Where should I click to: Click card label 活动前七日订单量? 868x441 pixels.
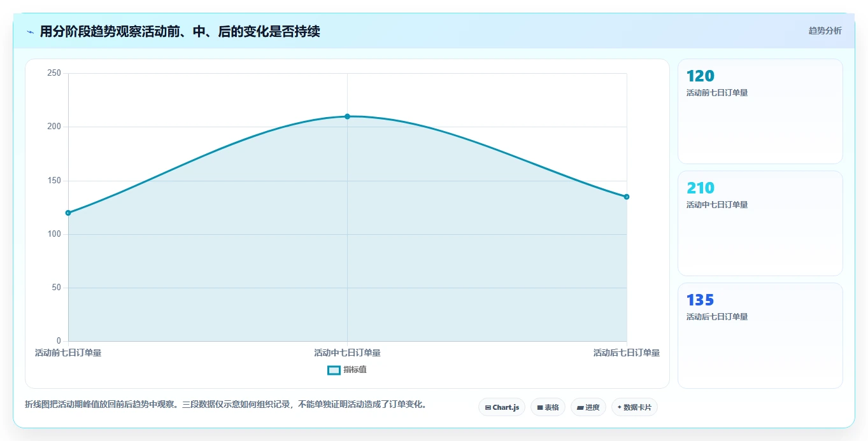click(717, 93)
